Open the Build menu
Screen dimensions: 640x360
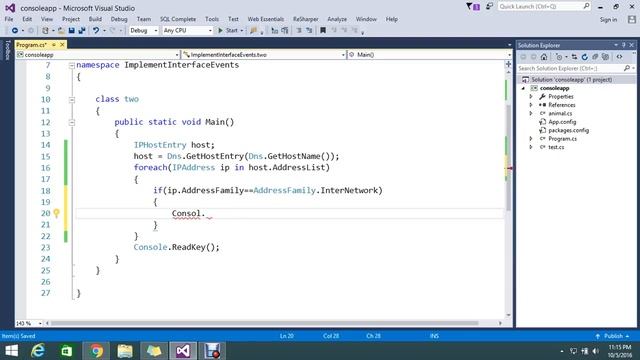coord(95,19)
